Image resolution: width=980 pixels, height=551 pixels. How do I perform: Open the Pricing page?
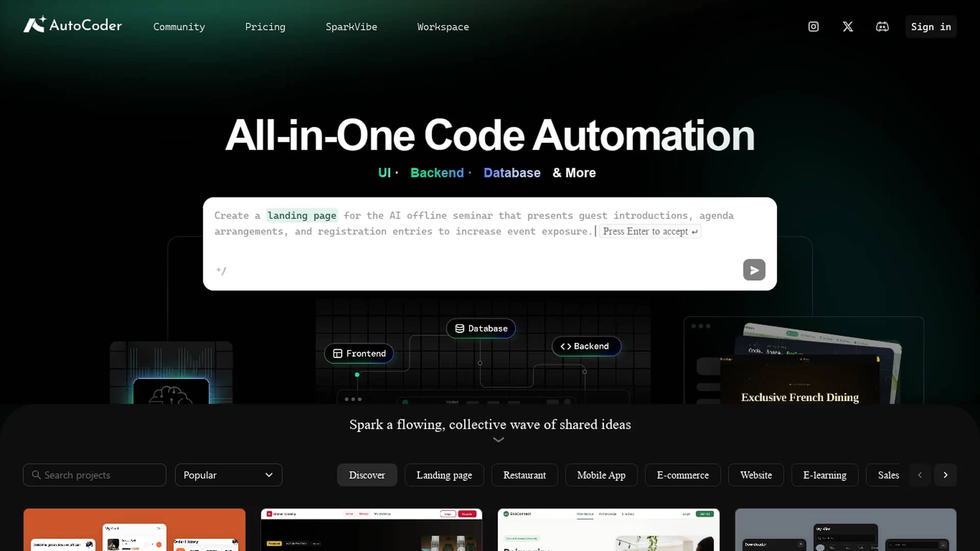tap(265, 27)
